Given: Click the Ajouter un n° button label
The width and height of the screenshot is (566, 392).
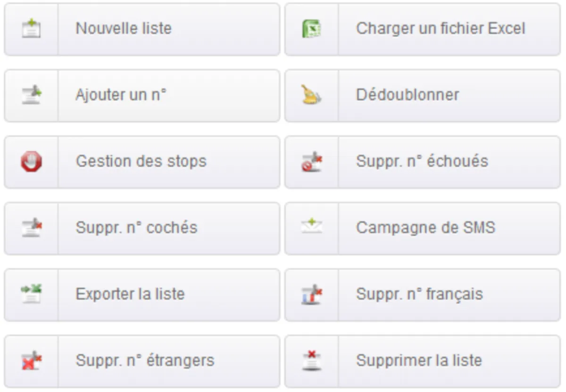Looking at the screenshot, I should click(x=121, y=95).
